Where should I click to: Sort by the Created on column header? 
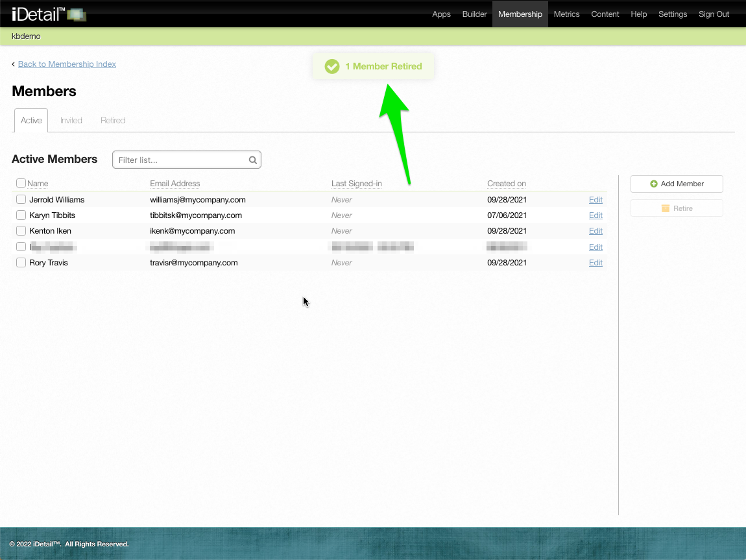[x=506, y=184]
